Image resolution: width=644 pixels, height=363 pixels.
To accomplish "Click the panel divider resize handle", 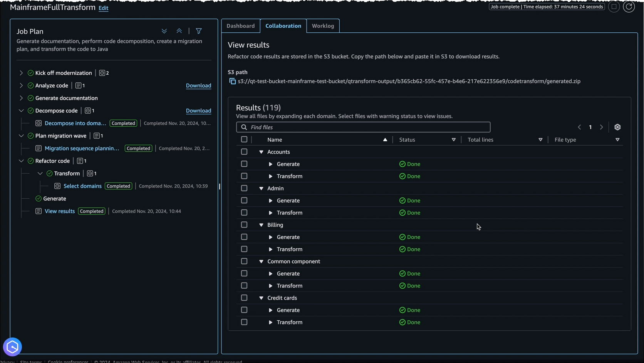I will click(x=220, y=186).
